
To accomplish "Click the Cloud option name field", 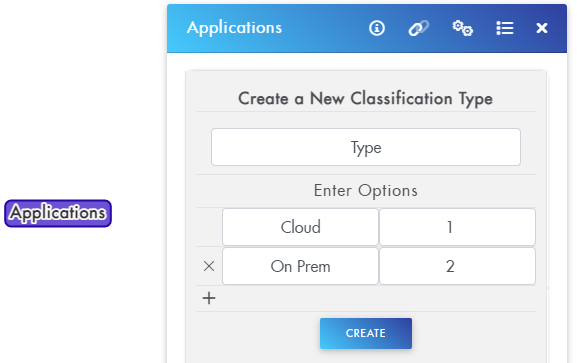I will point(300,227).
